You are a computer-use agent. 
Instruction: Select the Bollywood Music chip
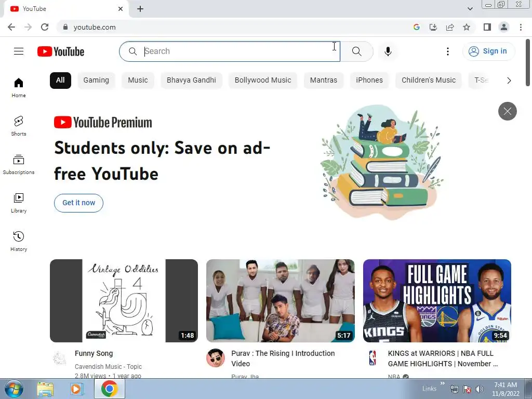click(x=262, y=81)
